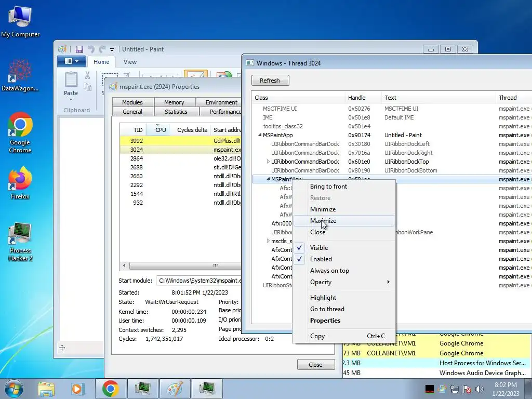Open the Modules tab in mspaint.exe Properties

point(132,102)
